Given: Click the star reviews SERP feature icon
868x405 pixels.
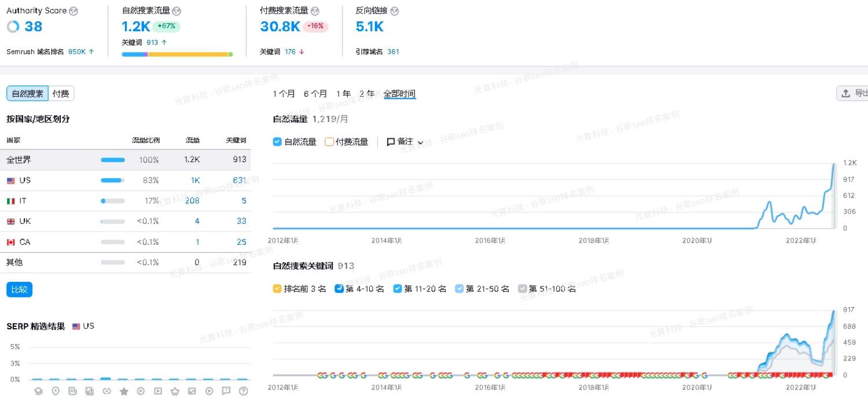Looking at the screenshot, I should pos(124,392).
